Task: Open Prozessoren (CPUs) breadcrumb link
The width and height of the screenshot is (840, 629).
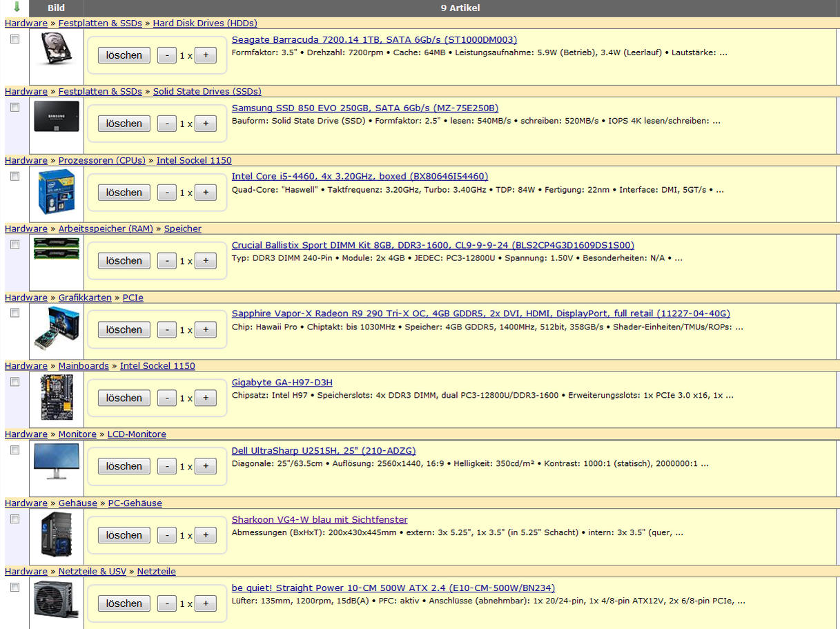Action: pyautogui.click(x=102, y=160)
